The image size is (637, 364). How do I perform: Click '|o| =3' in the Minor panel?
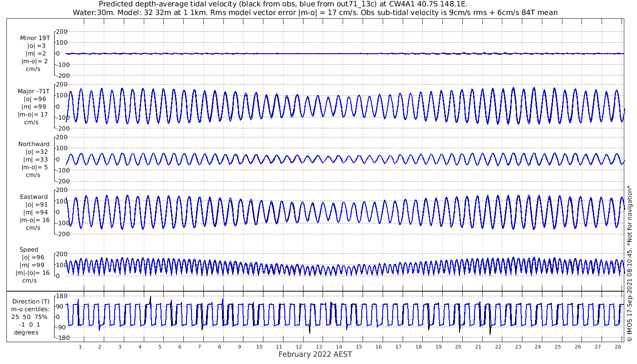tap(35, 46)
